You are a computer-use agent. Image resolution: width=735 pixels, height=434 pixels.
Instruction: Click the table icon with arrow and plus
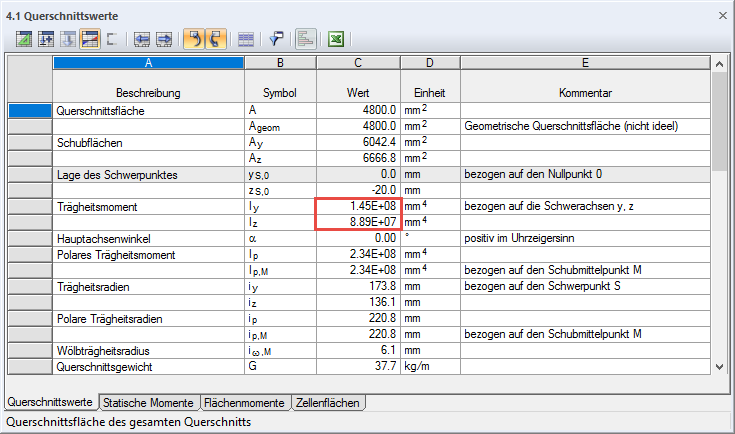tap(45, 39)
